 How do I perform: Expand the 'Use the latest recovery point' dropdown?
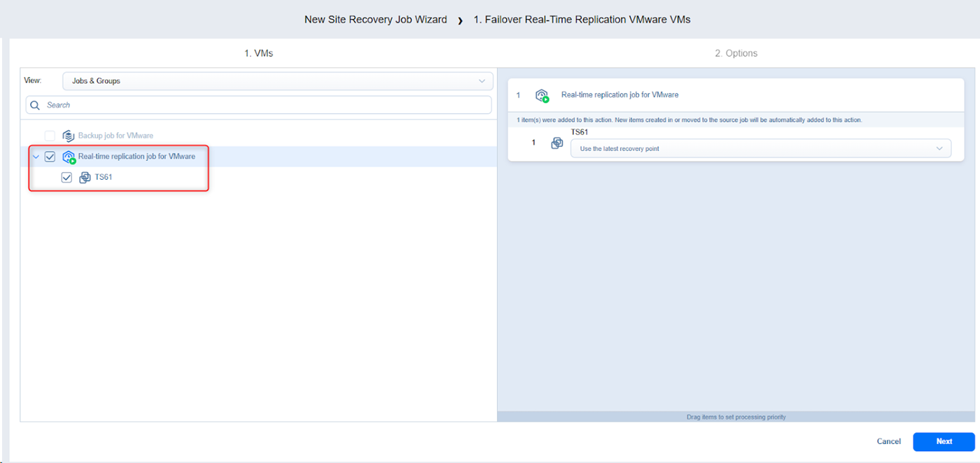tap(760, 148)
